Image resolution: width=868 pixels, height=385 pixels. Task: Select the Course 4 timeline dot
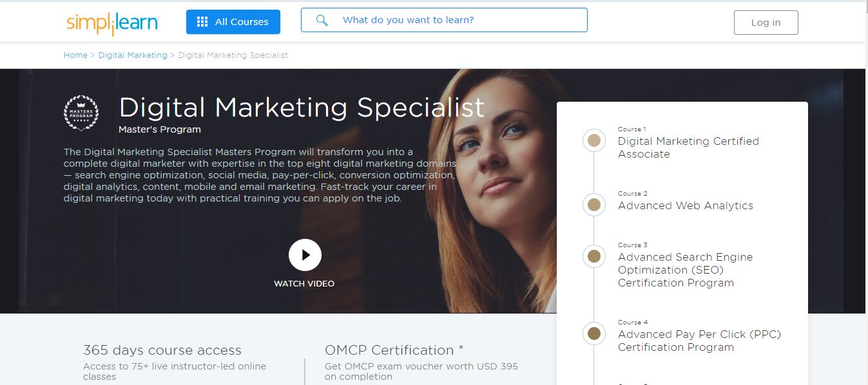(593, 333)
